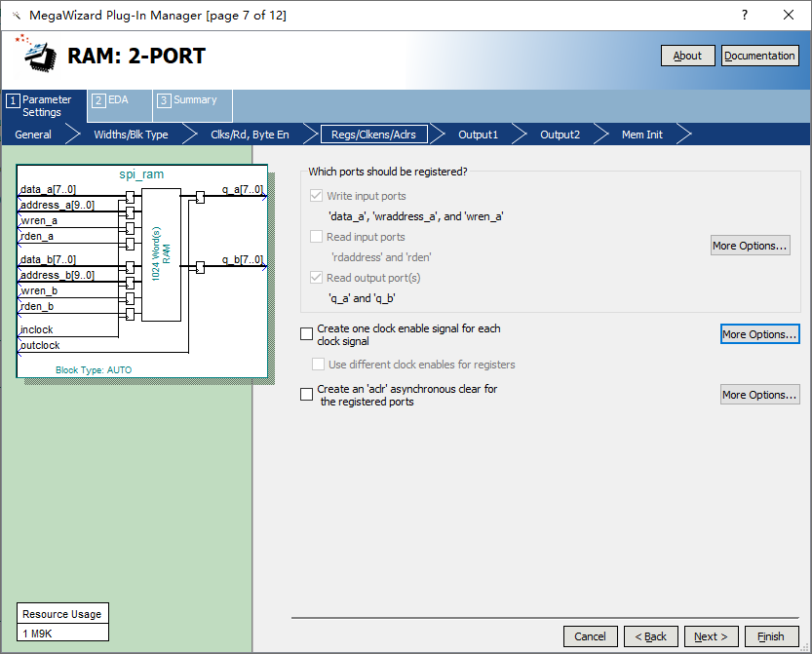Enable one clock enable signal checkbox
812x654 pixels.
coord(307,334)
